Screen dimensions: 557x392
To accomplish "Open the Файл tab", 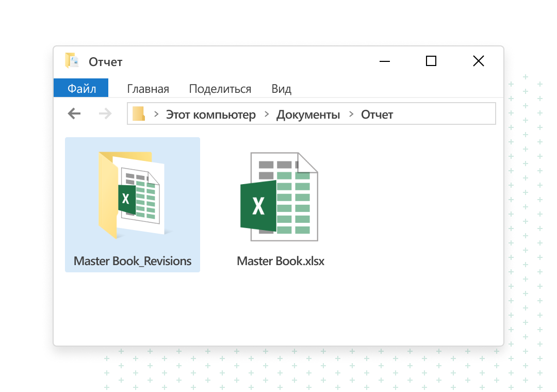I will pyautogui.click(x=81, y=89).
